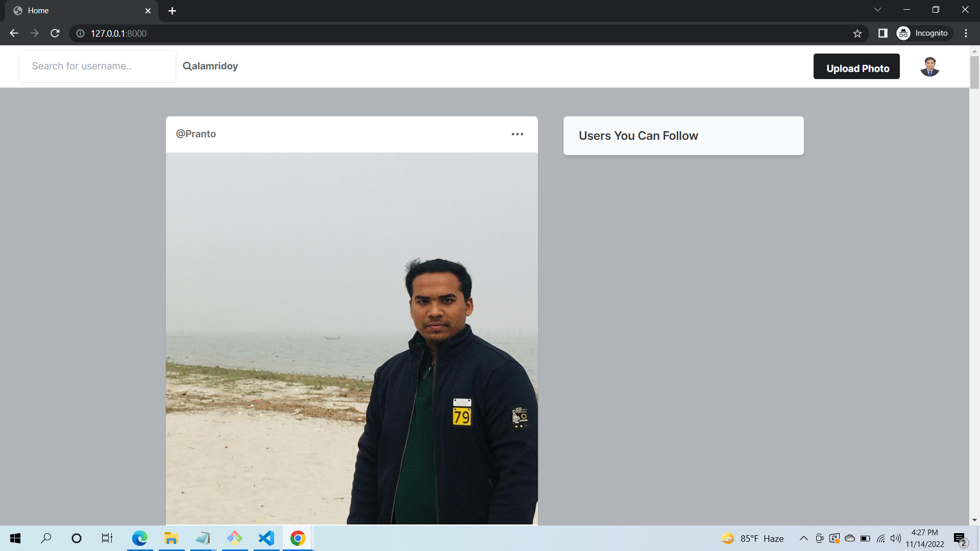Expand the hidden icons chevron in the system tray
Viewport: 980px width, 551px height.
(x=803, y=538)
